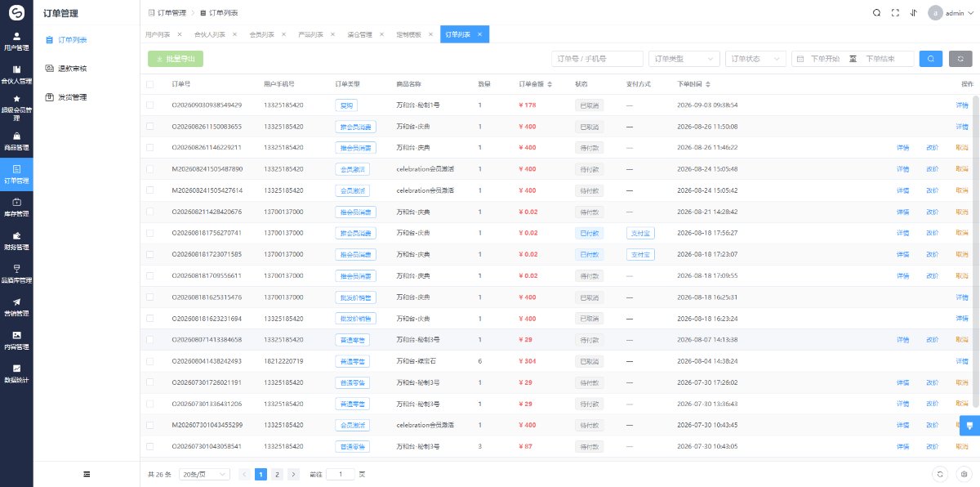Open 超级会员管理 star icon in sidebar

[16, 98]
